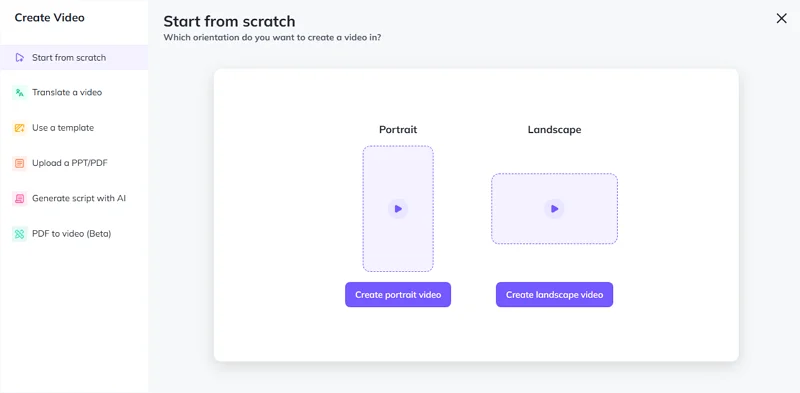The width and height of the screenshot is (800, 393).
Task: Select the Portrait dashed frame thumbnail
Action: tap(398, 209)
